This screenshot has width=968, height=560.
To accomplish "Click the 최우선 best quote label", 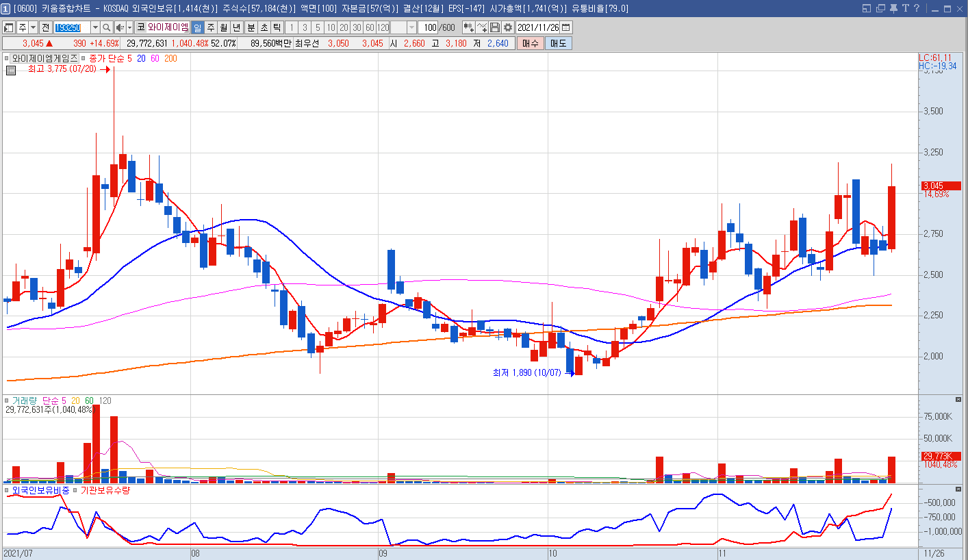I will [307, 43].
